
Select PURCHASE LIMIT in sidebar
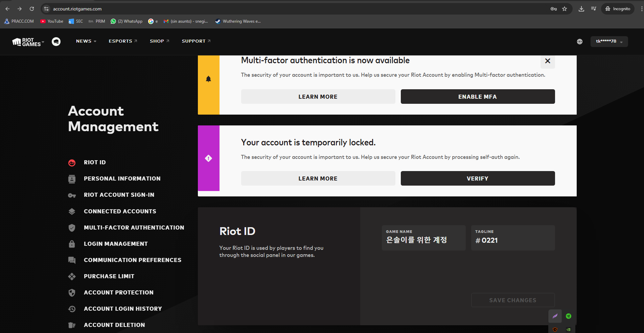109,277
